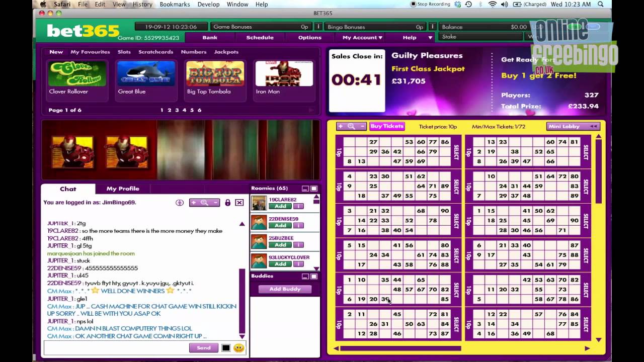The height and width of the screenshot is (362, 644).
Task: Open the Jackpots tab
Action: (226, 52)
